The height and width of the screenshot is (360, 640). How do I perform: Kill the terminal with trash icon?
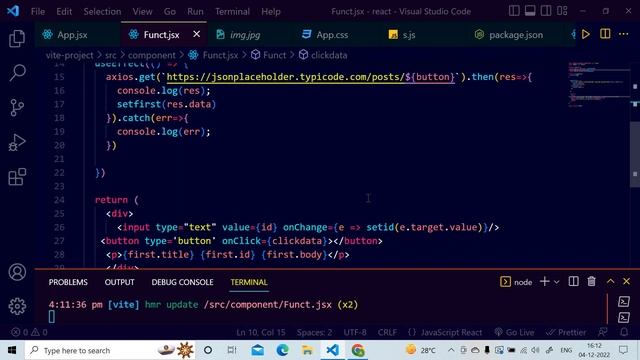click(591, 282)
